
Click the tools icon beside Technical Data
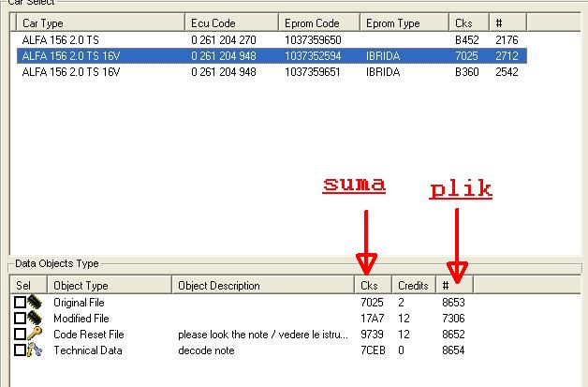point(35,350)
